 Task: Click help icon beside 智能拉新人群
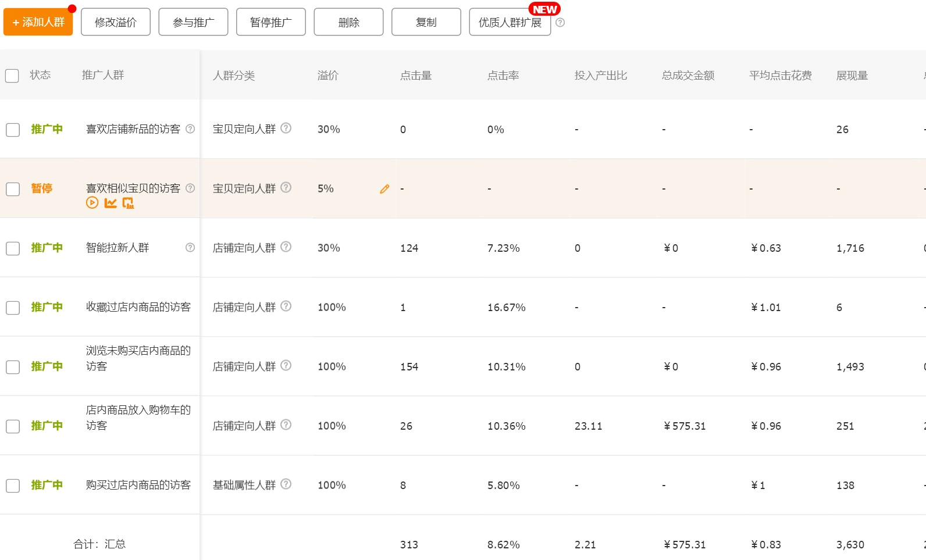coord(190,248)
